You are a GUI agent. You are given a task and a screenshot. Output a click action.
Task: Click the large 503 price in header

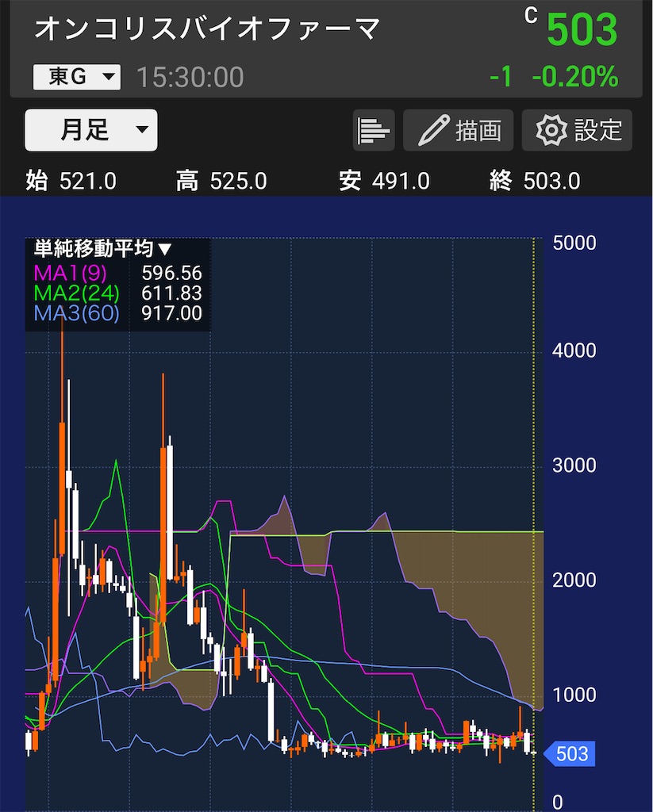click(582, 29)
